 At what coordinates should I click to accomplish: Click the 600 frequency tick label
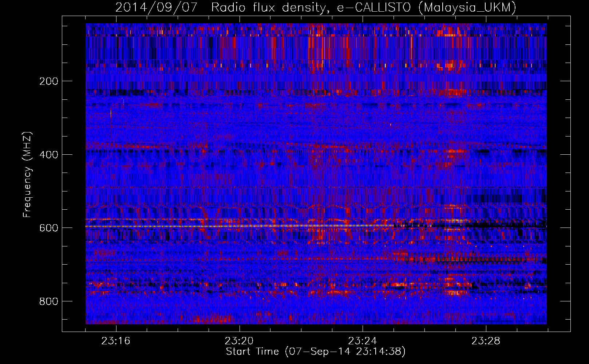(49, 228)
